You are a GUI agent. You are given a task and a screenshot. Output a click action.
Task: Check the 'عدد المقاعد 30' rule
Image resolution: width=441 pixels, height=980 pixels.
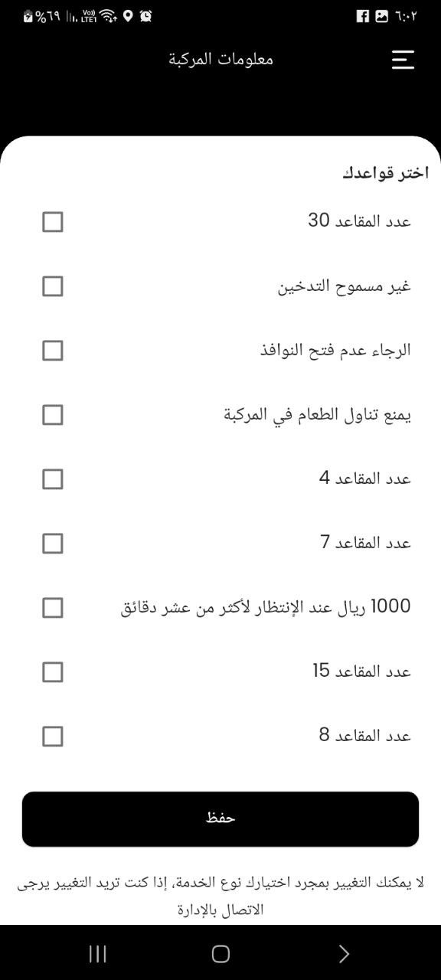pyautogui.click(x=52, y=222)
